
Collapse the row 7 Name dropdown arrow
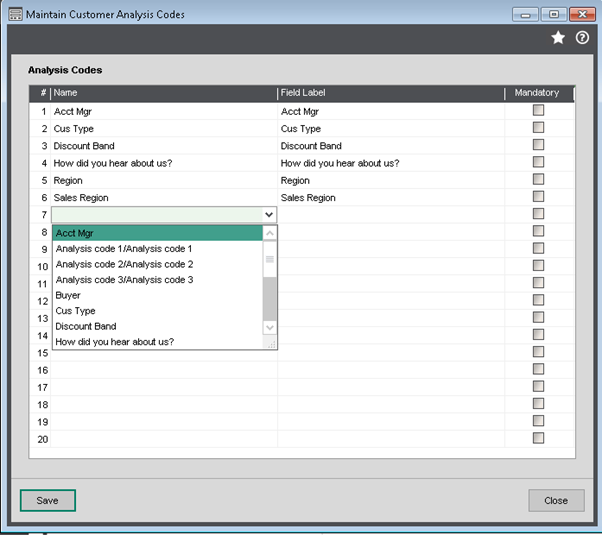click(269, 215)
